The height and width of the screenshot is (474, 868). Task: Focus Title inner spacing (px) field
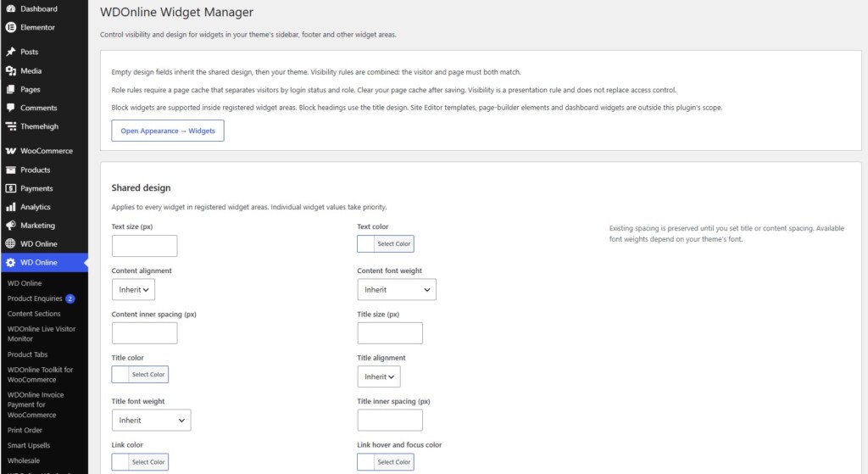click(390, 421)
